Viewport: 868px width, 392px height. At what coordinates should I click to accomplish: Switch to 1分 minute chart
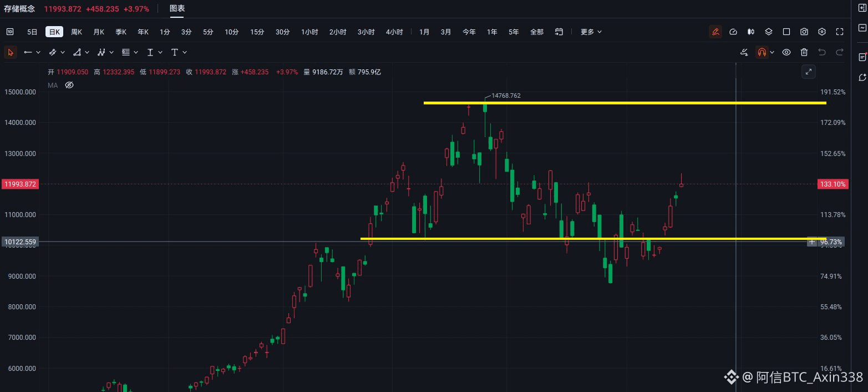click(165, 32)
